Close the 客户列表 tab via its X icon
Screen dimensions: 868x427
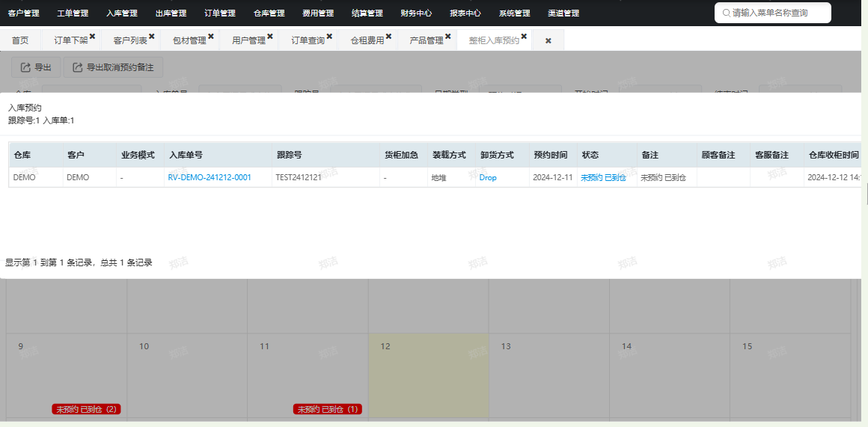(x=152, y=37)
